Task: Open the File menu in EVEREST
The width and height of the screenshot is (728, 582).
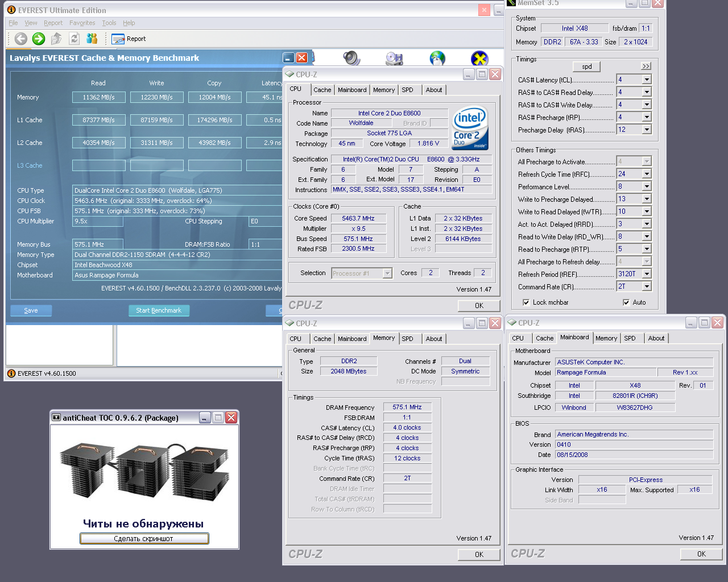Action: 13,23
